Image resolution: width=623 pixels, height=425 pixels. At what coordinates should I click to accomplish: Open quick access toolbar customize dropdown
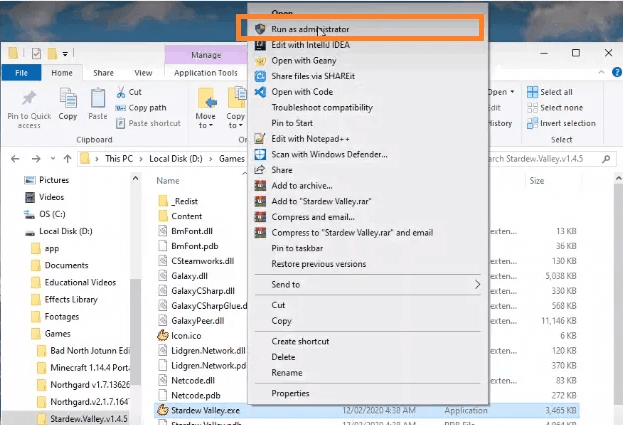pos(65,53)
